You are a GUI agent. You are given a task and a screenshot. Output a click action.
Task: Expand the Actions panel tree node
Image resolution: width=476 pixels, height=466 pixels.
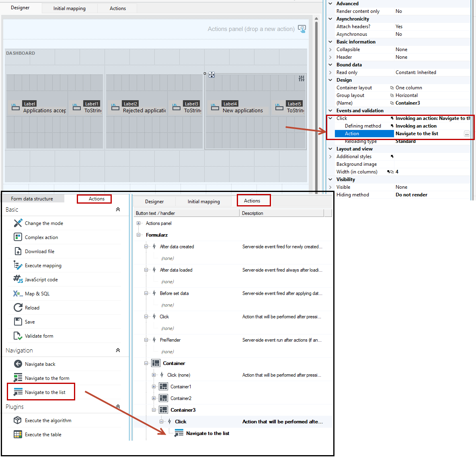pyautogui.click(x=138, y=223)
